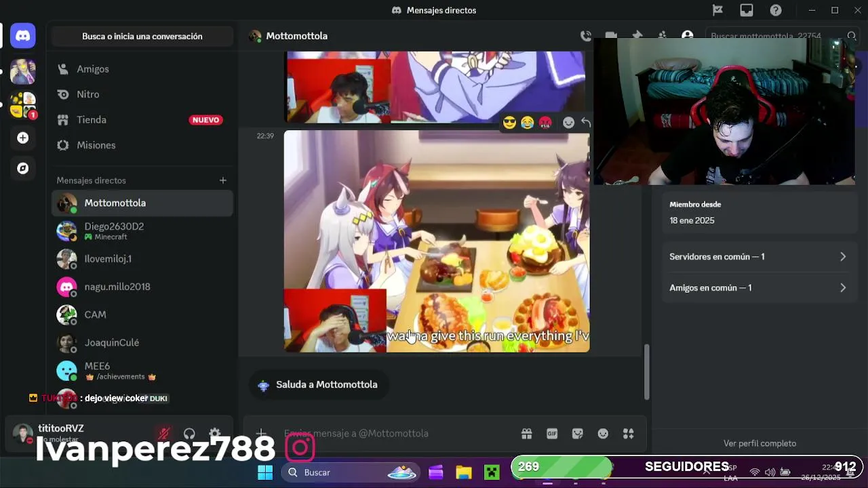Screen dimensions: 868x488
Task: Toggle deafen headphones icon
Action: coord(189,434)
